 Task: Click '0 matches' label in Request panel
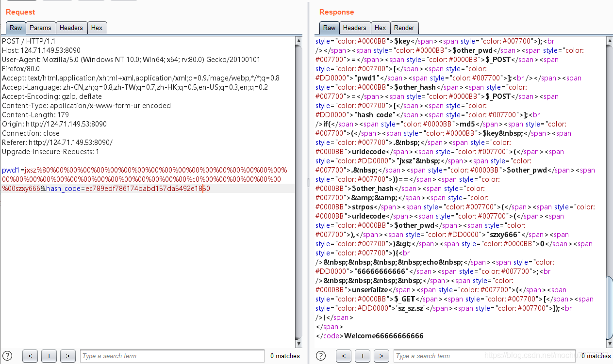pos(285,356)
